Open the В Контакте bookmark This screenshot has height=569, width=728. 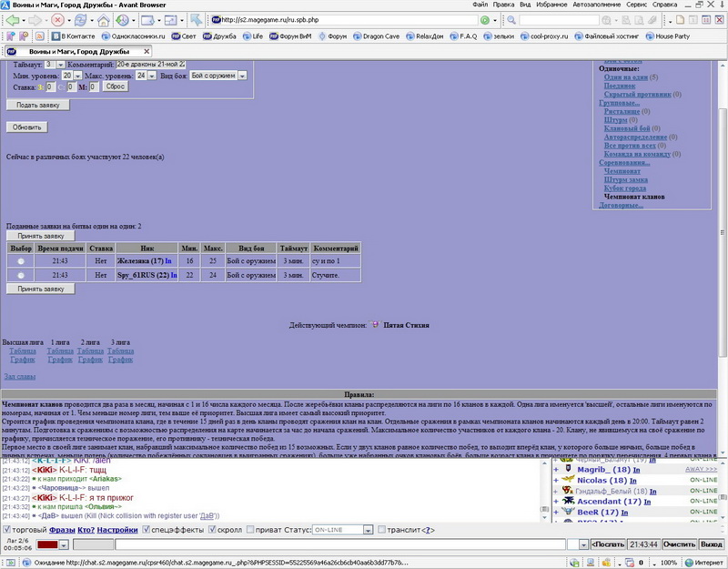point(74,36)
